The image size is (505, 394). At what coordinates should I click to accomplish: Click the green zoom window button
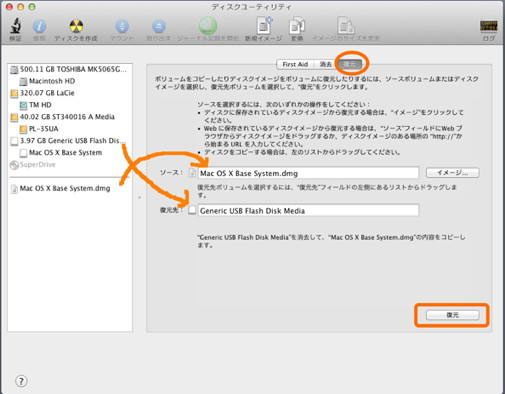pyautogui.click(x=32, y=7)
